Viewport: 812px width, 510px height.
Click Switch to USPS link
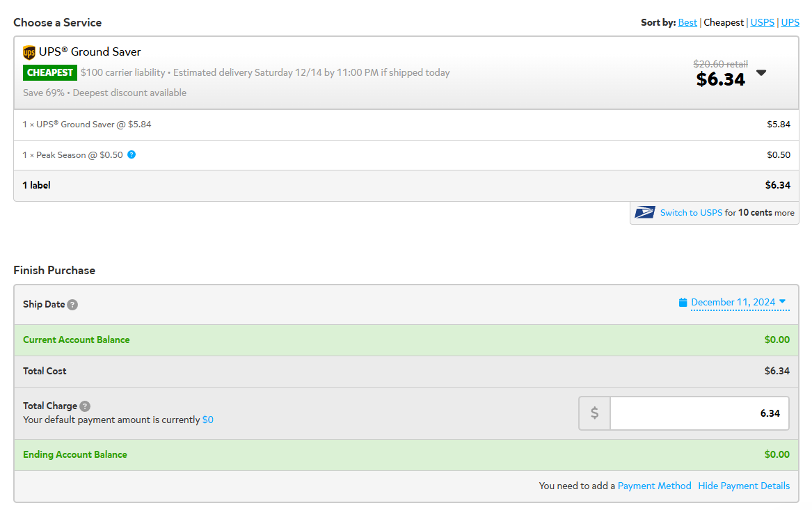click(691, 212)
